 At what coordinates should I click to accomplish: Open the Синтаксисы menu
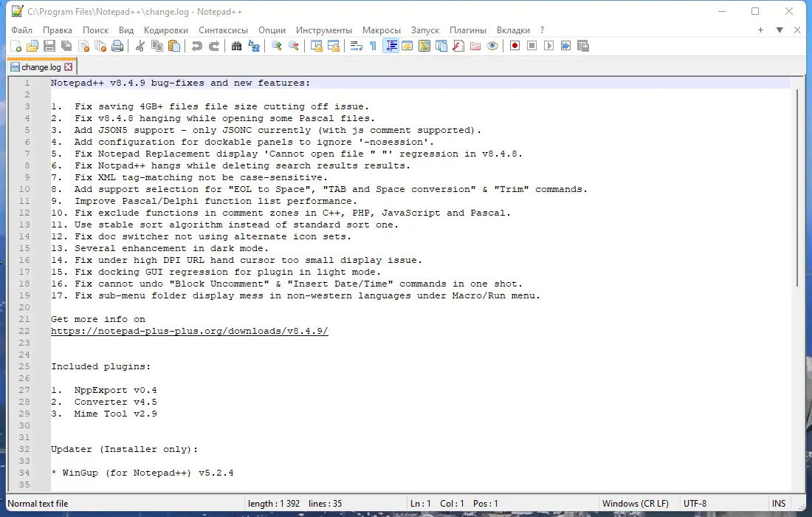[223, 30]
